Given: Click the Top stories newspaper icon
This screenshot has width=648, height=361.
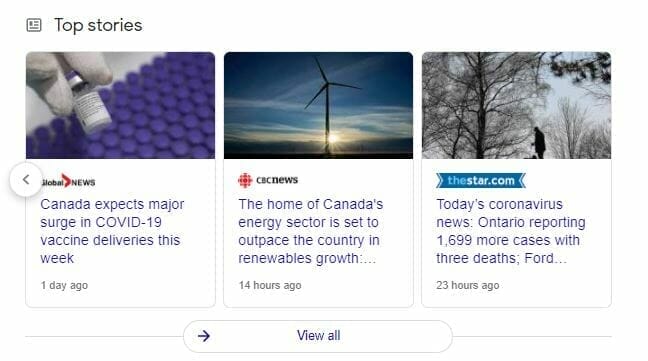Looking at the screenshot, I should pos(34,25).
